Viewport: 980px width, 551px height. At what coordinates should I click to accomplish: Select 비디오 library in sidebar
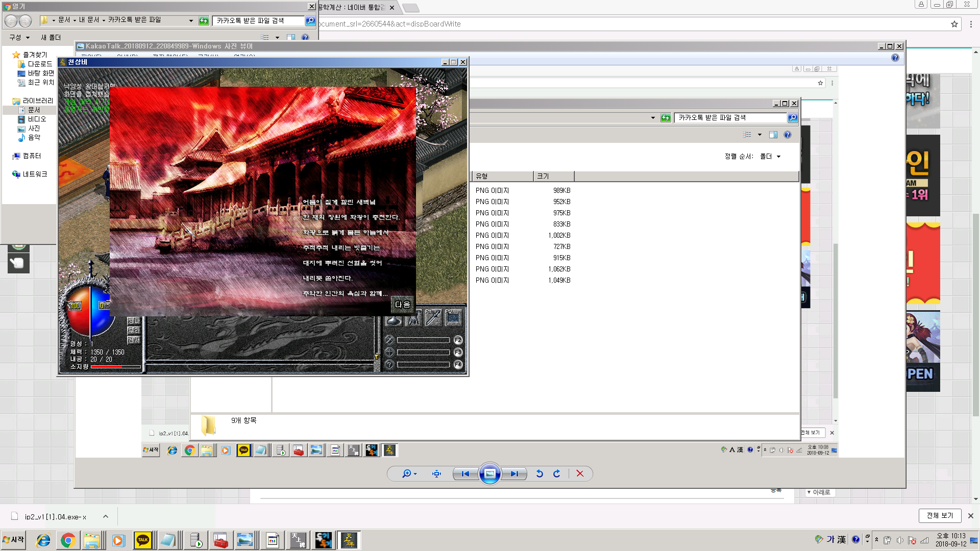tap(37, 119)
